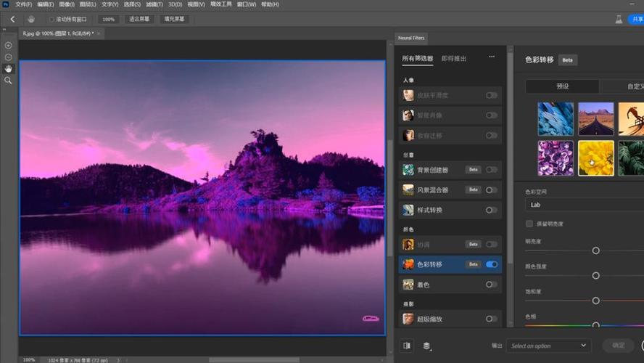Click the layer preview stack icon
This screenshot has width=644, height=363.
(x=426, y=346)
